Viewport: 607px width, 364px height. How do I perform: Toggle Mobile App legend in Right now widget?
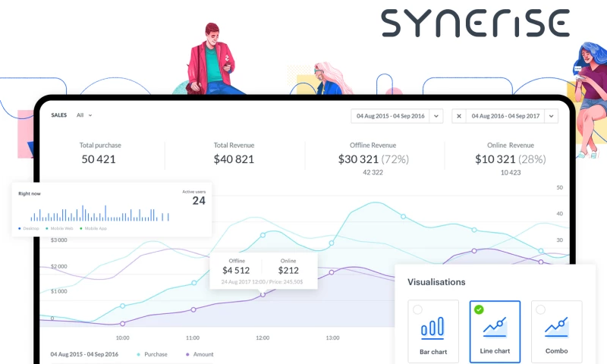93,228
